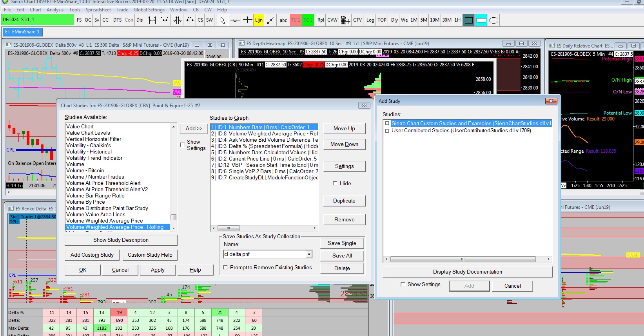Click the Remove study button
This screenshot has height=336, width=644.
pos(344,219)
